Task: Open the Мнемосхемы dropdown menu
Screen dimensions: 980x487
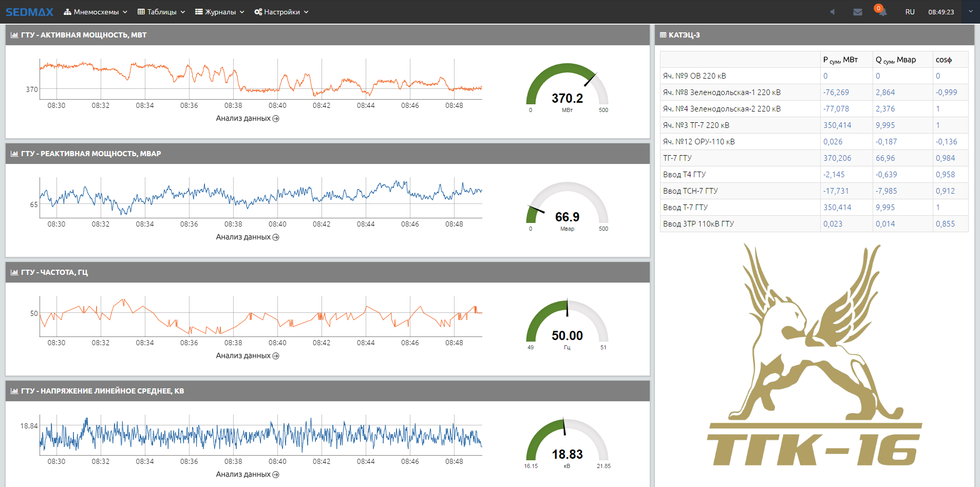Action: (x=96, y=12)
